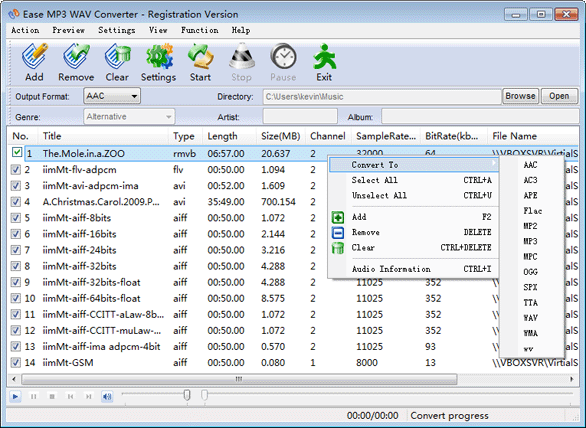Open the Action menu
The image size is (586, 428).
coord(25,30)
